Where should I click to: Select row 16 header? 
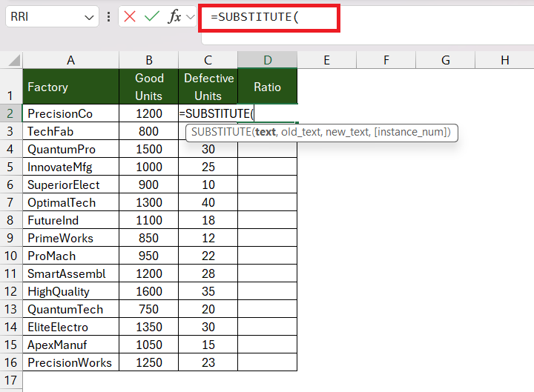click(x=11, y=362)
